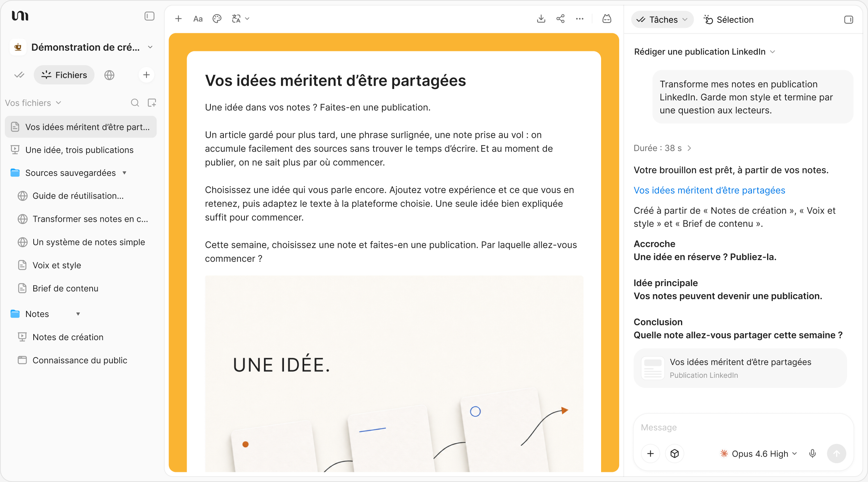
Task: Insert a block with editor plus icon
Action: click(x=178, y=19)
